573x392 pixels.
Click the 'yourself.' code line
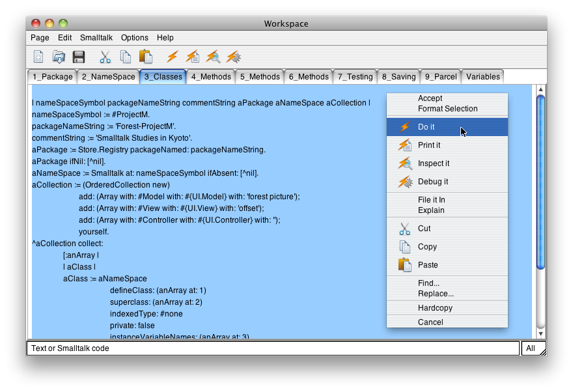tap(94, 232)
